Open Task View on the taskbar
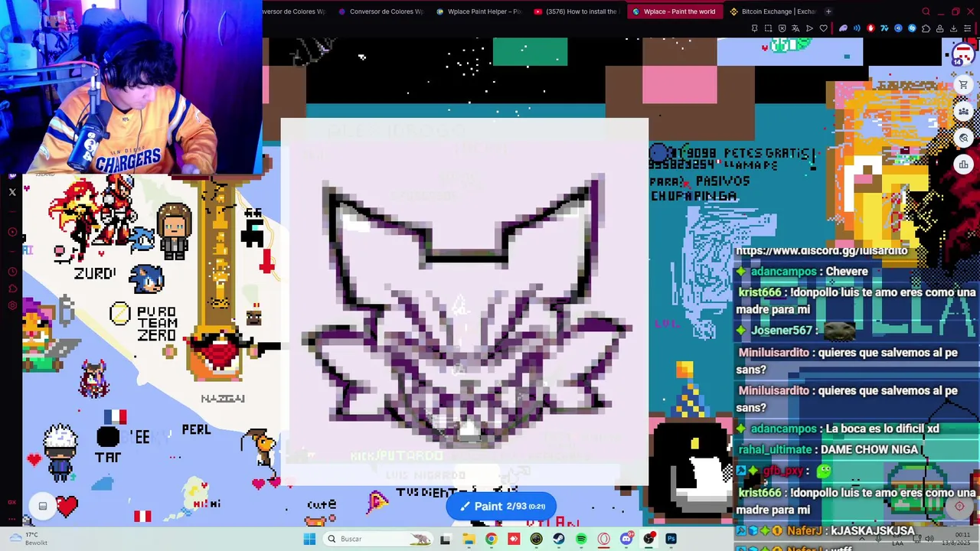This screenshot has width=980, height=551. coord(445,539)
